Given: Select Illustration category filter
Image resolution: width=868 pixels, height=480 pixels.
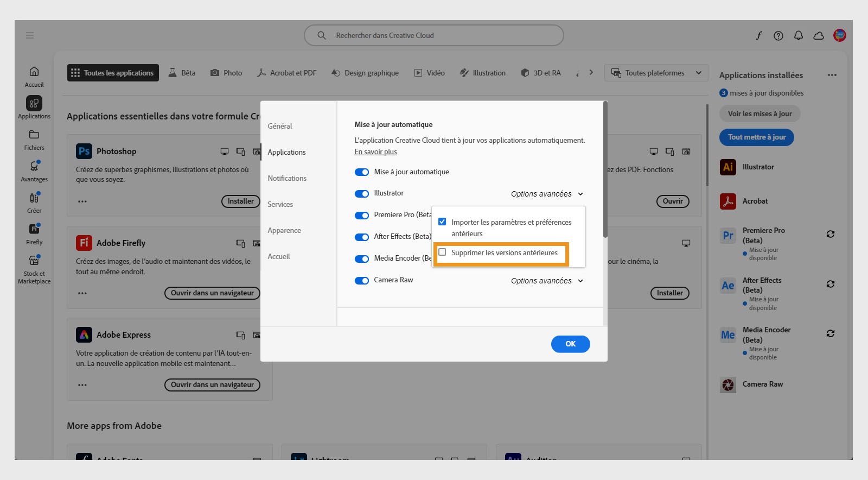Looking at the screenshot, I should (482, 73).
